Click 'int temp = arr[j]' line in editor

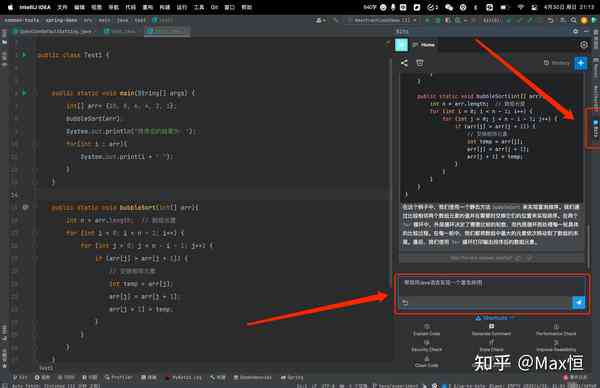point(140,284)
